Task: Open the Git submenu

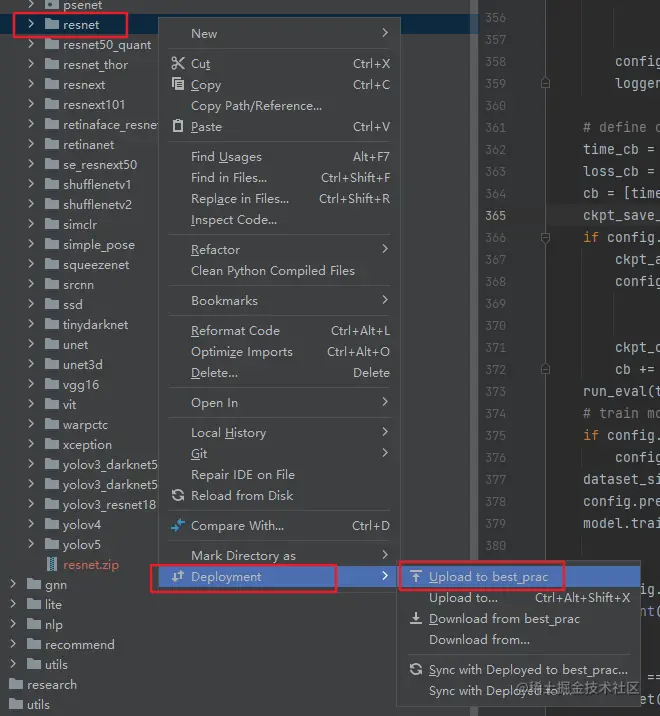Action: (x=279, y=453)
